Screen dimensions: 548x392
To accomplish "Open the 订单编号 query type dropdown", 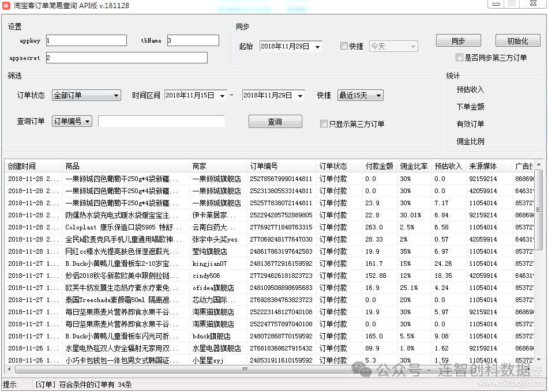I will [x=72, y=121].
